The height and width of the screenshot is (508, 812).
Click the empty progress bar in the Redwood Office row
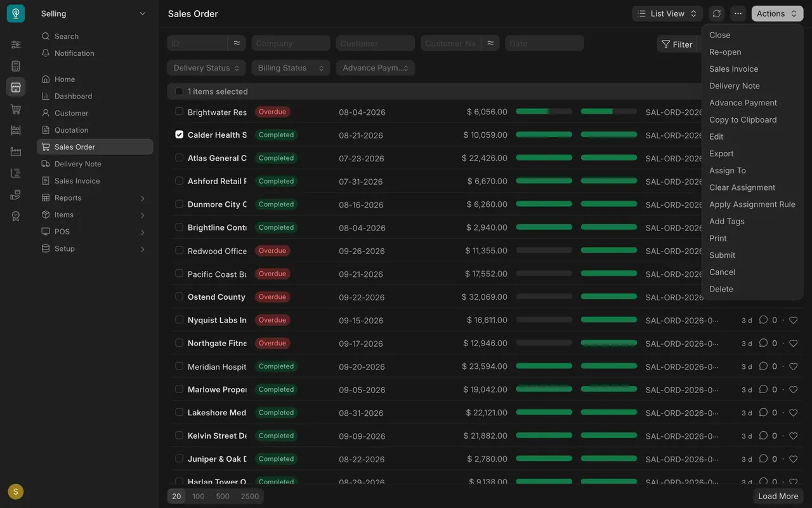(x=544, y=250)
